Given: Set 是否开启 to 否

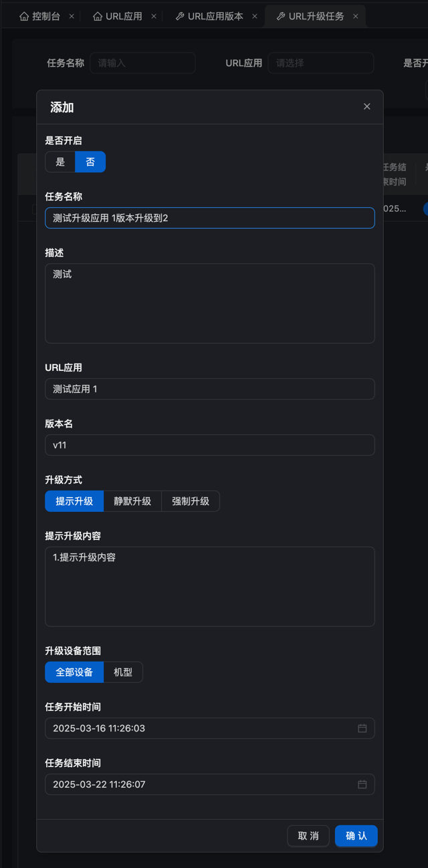Looking at the screenshot, I should (x=90, y=162).
